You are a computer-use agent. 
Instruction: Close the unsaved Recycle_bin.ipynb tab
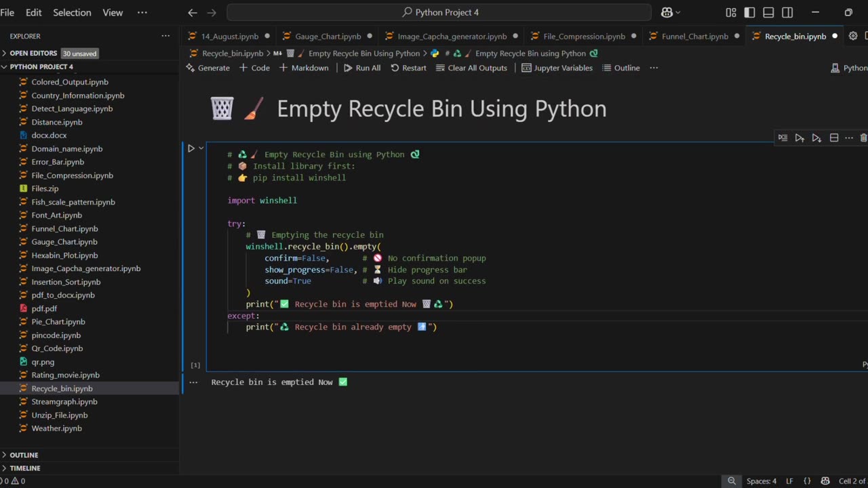click(x=835, y=37)
